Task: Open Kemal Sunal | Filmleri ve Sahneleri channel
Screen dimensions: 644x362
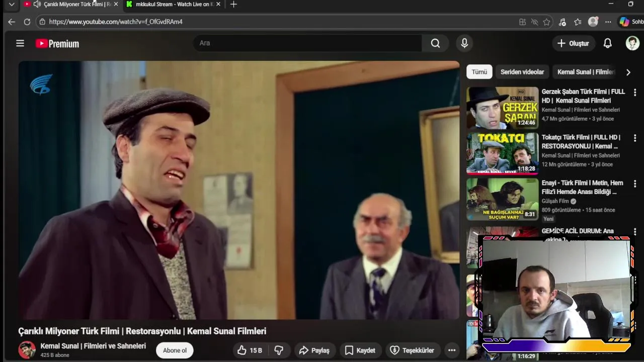Action: (93, 346)
